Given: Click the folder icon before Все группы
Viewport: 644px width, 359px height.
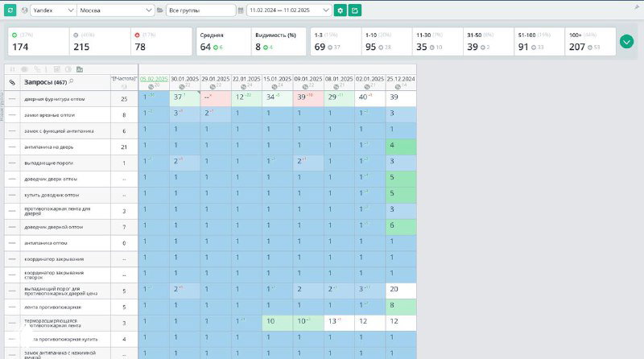Looking at the screenshot, I should tap(159, 10).
